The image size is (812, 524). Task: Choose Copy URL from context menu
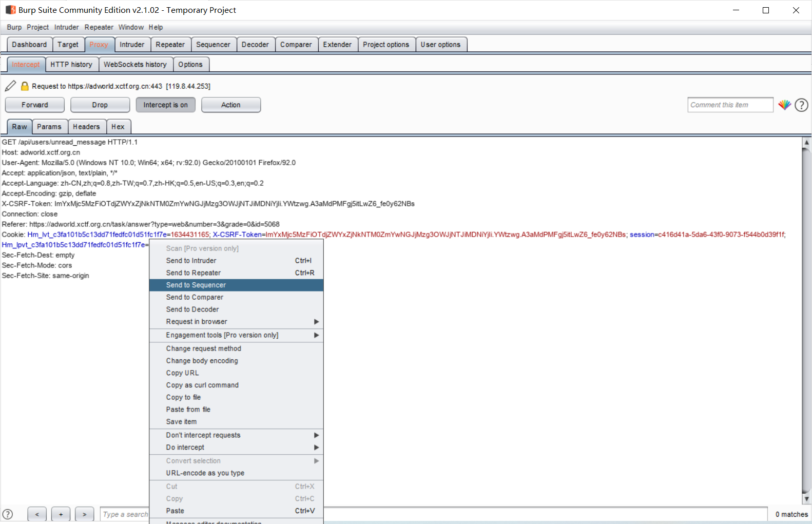tap(236, 373)
